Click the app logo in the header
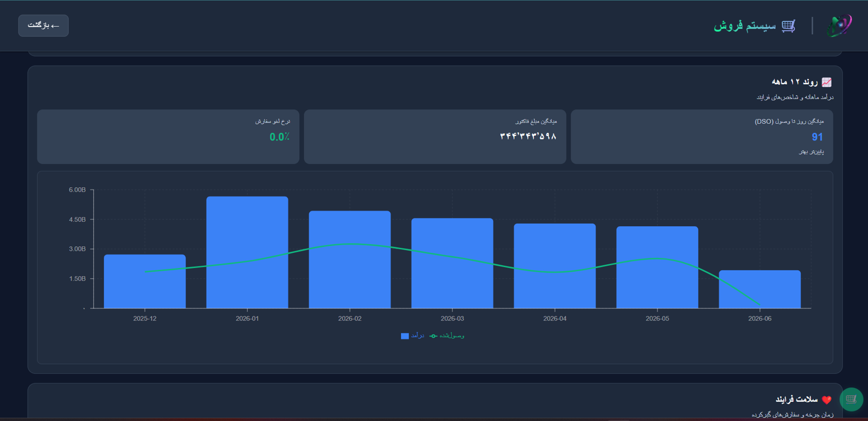Screen dimensions: 868x421 tap(839, 25)
